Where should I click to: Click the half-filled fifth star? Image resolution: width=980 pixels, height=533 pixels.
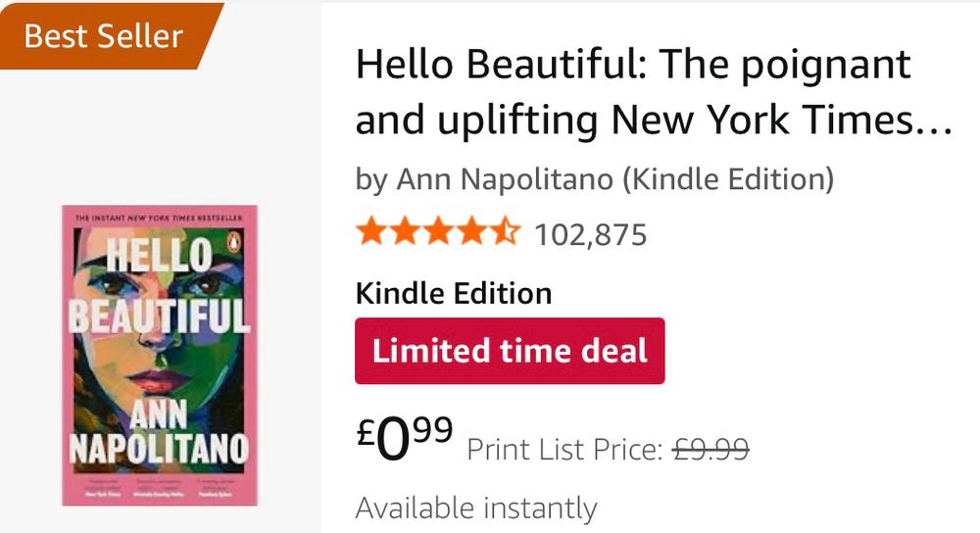(x=505, y=233)
